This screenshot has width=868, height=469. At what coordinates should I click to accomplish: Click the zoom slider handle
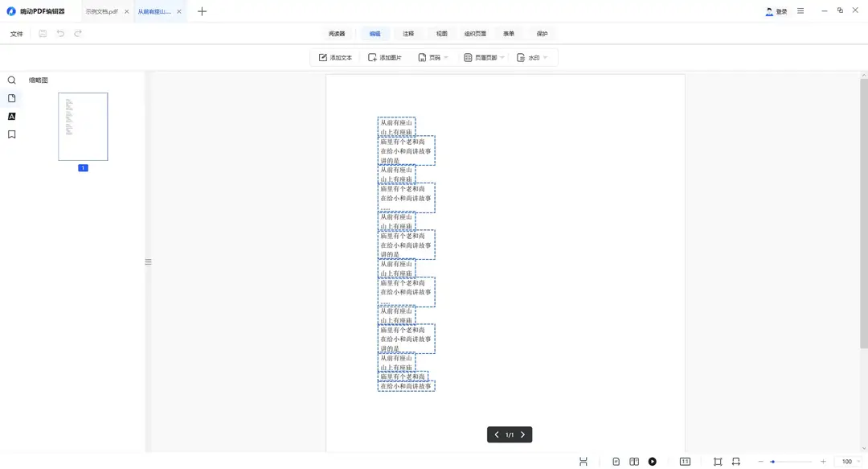coord(772,461)
